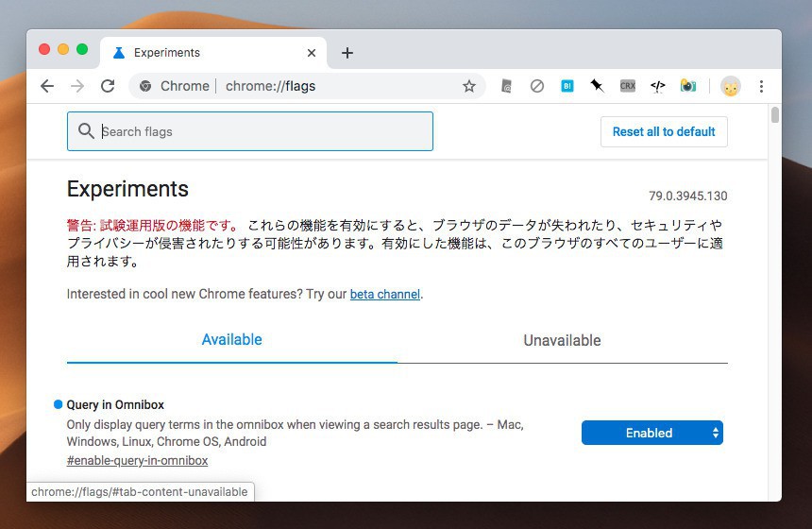The width and height of the screenshot is (812, 529).
Task: Open the pushpin extension
Action: click(x=597, y=86)
